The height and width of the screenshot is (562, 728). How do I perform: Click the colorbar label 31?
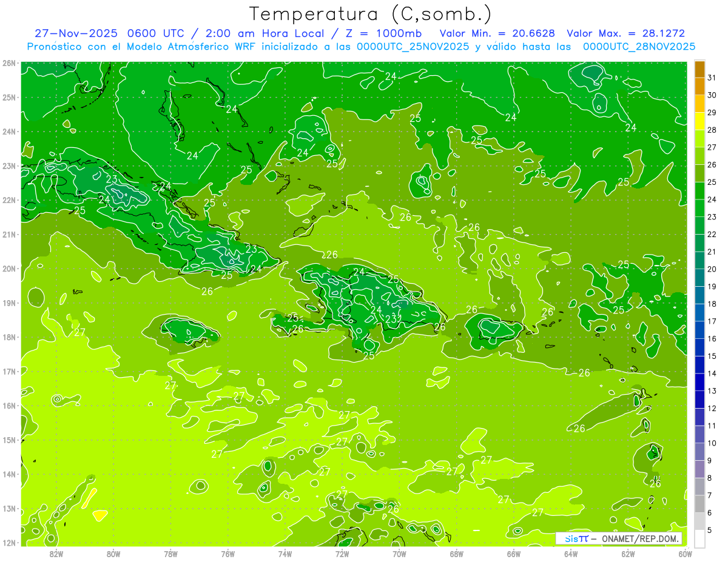(x=712, y=78)
